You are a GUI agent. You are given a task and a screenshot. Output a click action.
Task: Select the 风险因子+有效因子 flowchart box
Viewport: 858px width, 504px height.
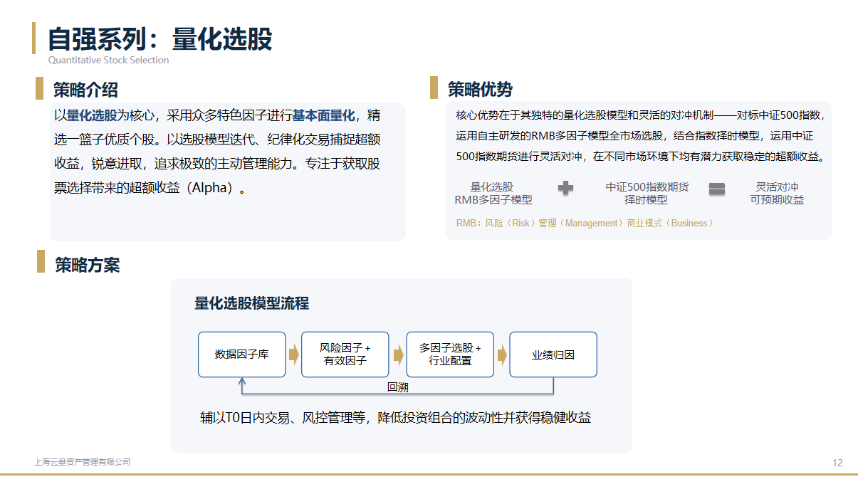pos(345,355)
